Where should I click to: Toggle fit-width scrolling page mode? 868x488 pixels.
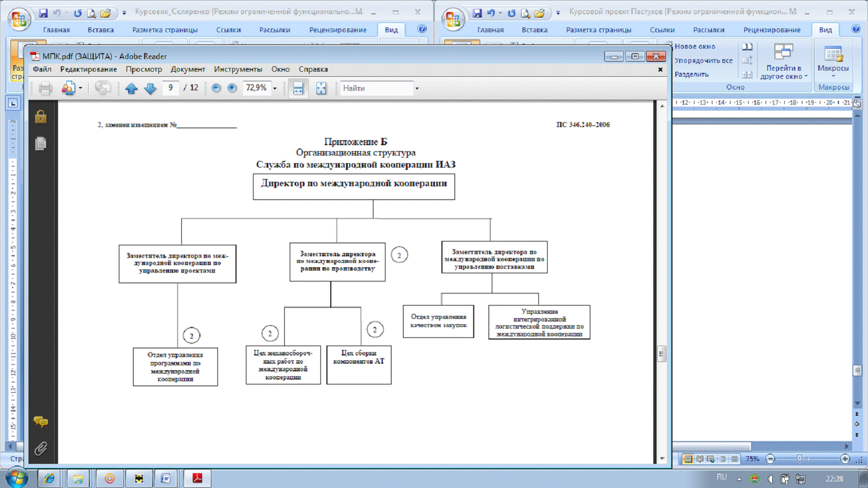point(298,88)
